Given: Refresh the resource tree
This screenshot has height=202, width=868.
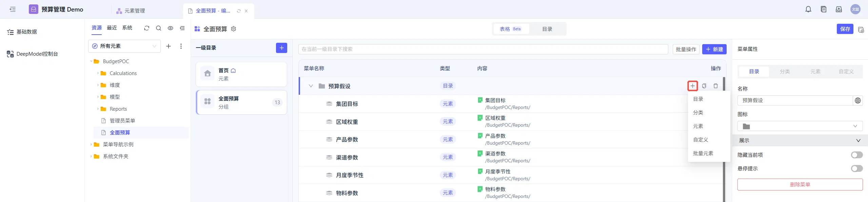Looking at the screenshot, I should pyautogui.click(x=146, y=28).
